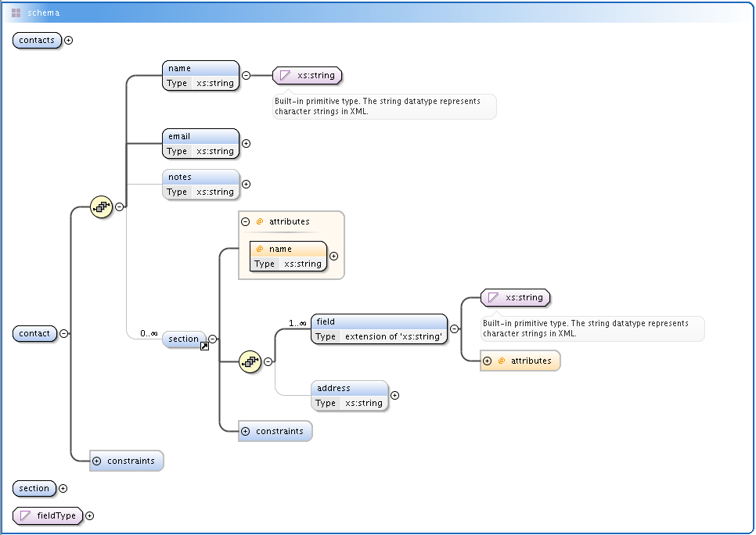Viewport: 756px width, 535px height.
Task: Expand the contacts element
Action: (x=68, y=41)
